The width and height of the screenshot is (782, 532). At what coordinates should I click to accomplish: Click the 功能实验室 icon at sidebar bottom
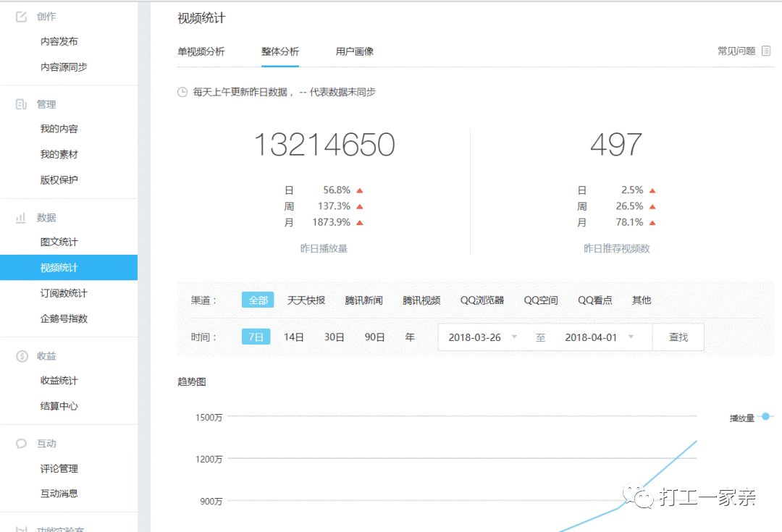22,528
